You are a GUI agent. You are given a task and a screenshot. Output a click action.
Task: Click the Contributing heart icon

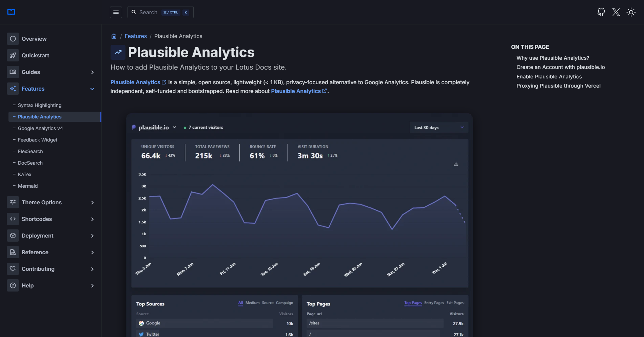[x=13, y=269]
